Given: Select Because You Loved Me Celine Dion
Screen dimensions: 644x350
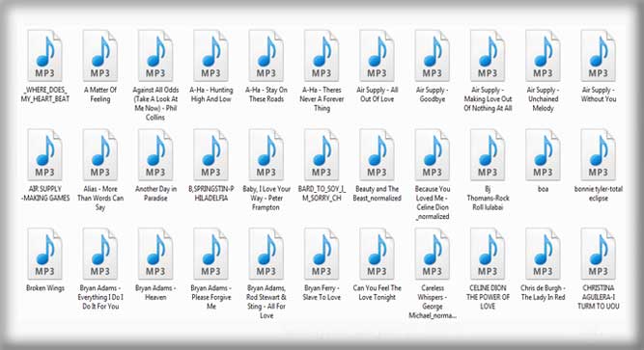Looking at the screenshot, I should (x=433, y=155).
